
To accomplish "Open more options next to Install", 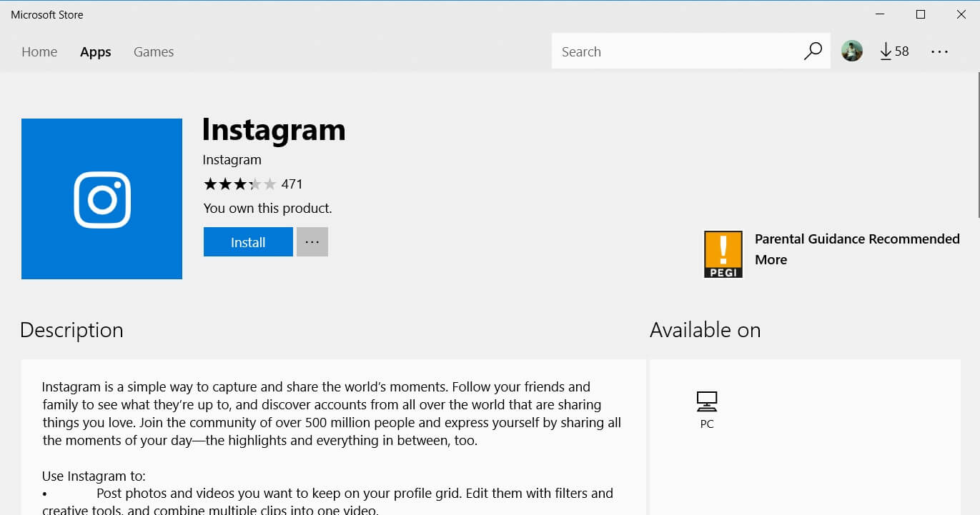I will [x=312, y=242].
